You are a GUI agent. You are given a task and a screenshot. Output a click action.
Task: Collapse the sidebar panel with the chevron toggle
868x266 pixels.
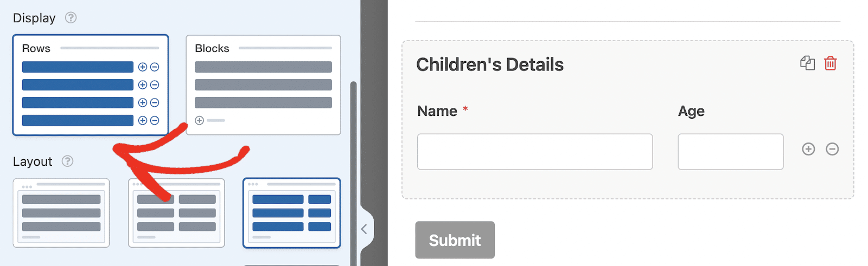coord(365,229)
